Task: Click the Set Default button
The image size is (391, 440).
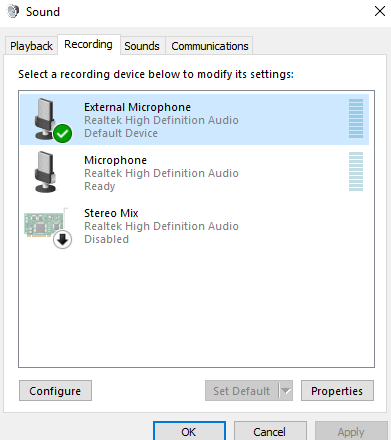Action: click(x=242, y=391)
